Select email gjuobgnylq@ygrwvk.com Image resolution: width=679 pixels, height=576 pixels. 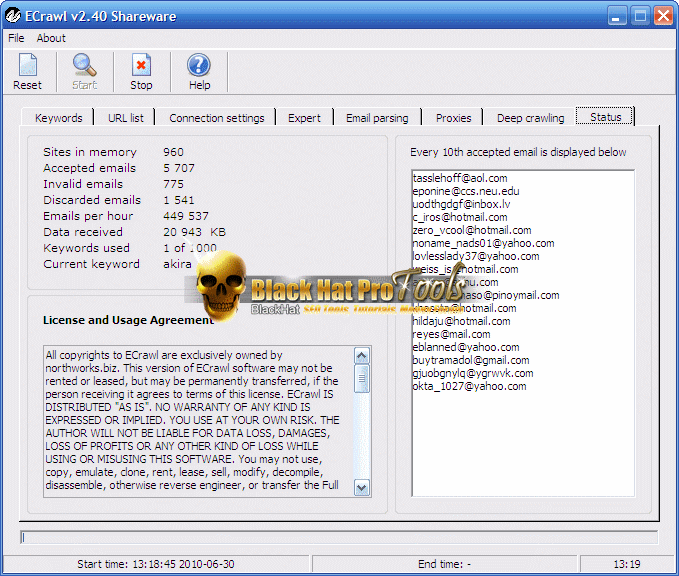[473, 373]
